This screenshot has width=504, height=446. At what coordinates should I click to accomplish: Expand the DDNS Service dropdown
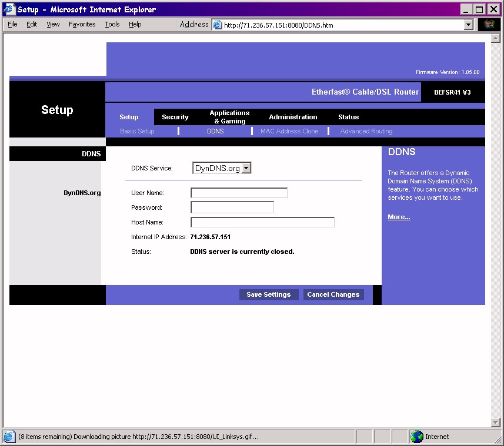coord(246,168)
